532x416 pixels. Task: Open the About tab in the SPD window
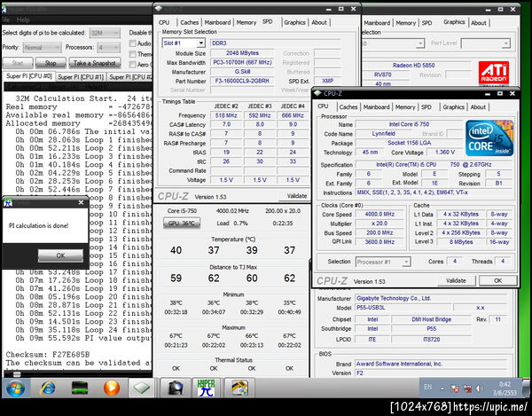319,22
